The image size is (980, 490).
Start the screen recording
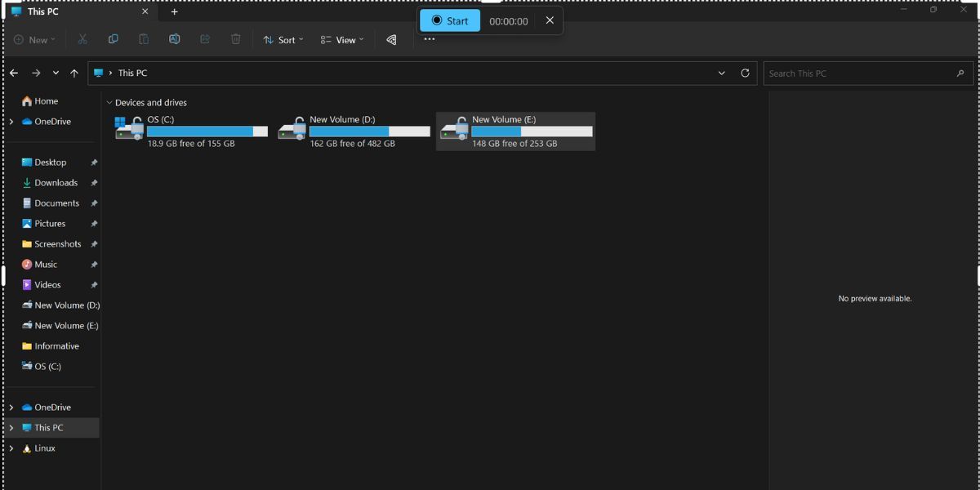coord(450,20)
